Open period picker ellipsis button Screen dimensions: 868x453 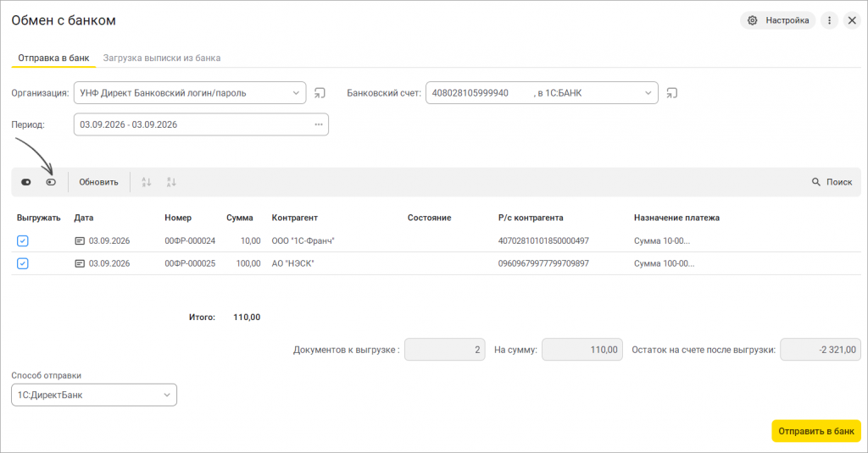tap(319, 124)
